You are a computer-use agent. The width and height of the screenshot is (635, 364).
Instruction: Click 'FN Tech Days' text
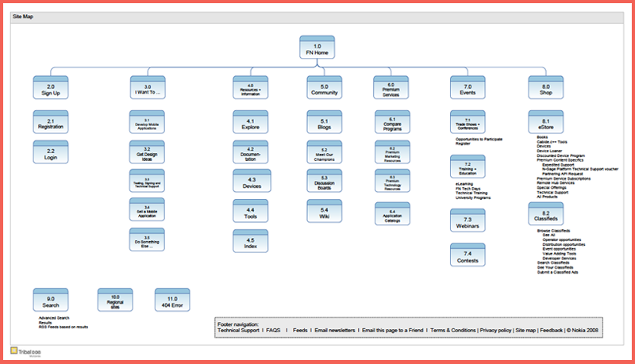click(x=468, y=189)
